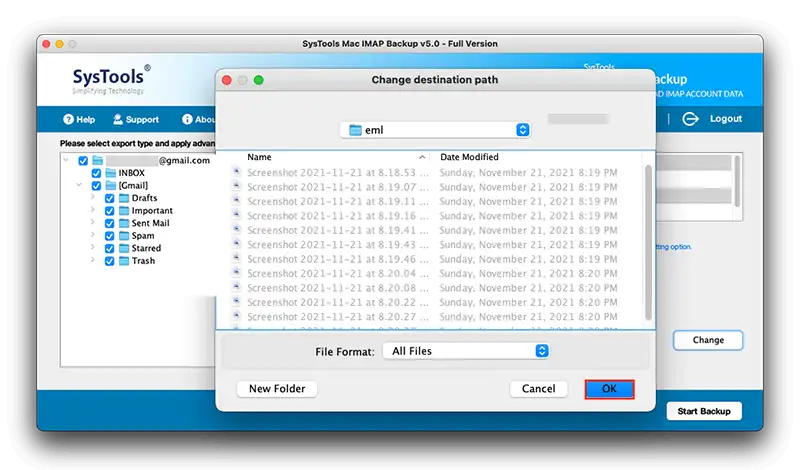This screenshot has width=800, height=470.
Task: Expand the Spam tree node
Action: (92, 235)
